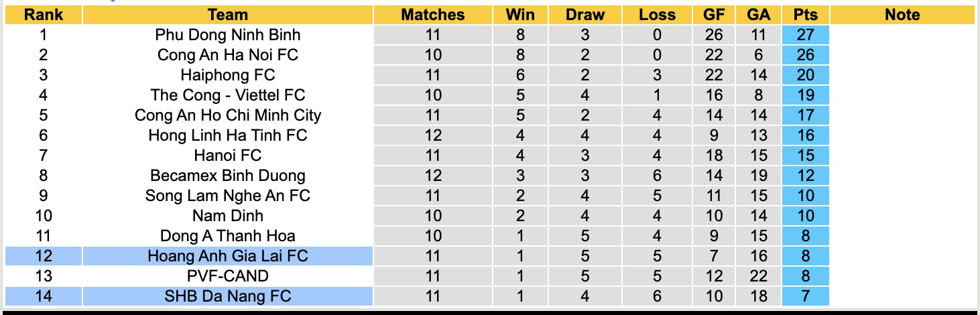Viewport: 980px width, 315px height.
Task: Click the GF column header
Action: click(714, 15)
